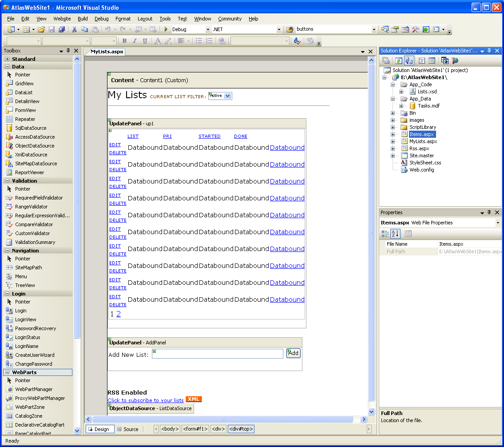Toggle Underline formatting button
Image resolution: width=504 pixels, height=447 pixels.
coord(145,41)
